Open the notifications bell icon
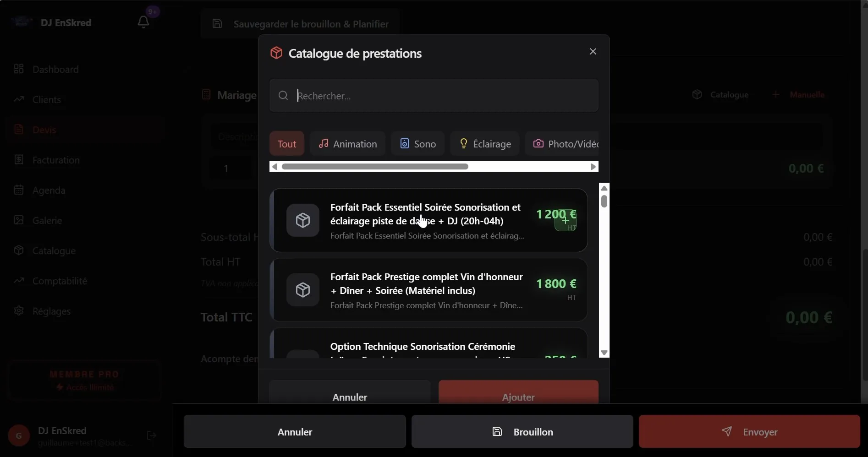This screenshot has height=457, width=868. click(143, 22)
